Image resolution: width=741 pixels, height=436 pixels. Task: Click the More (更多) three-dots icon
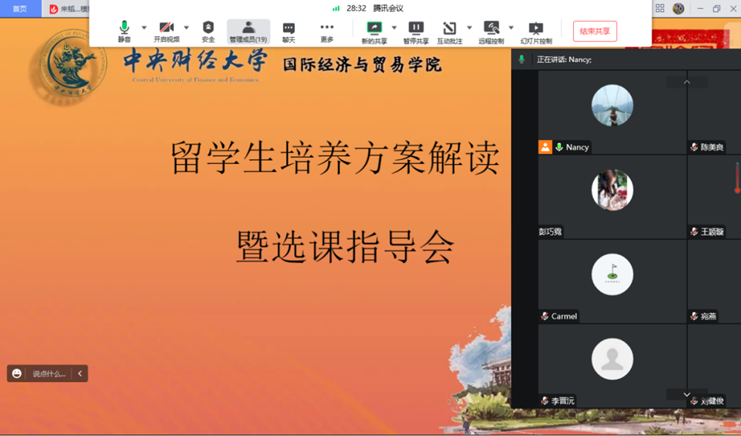327,31
